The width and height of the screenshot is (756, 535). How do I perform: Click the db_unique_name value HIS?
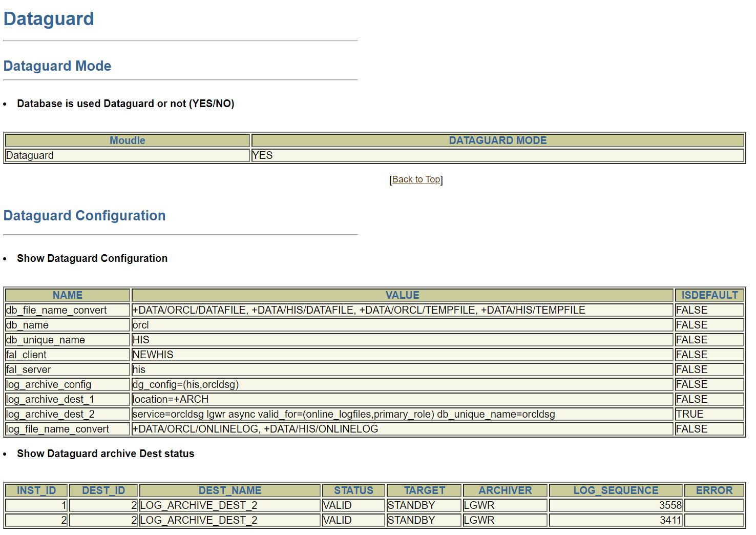[x=142, y=339]
